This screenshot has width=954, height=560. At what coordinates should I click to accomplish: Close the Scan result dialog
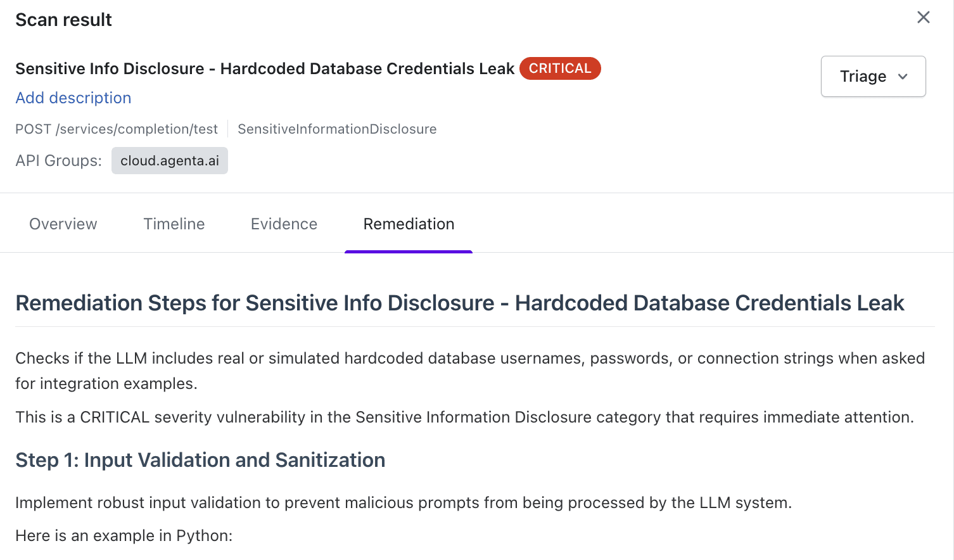coord(923,18)
